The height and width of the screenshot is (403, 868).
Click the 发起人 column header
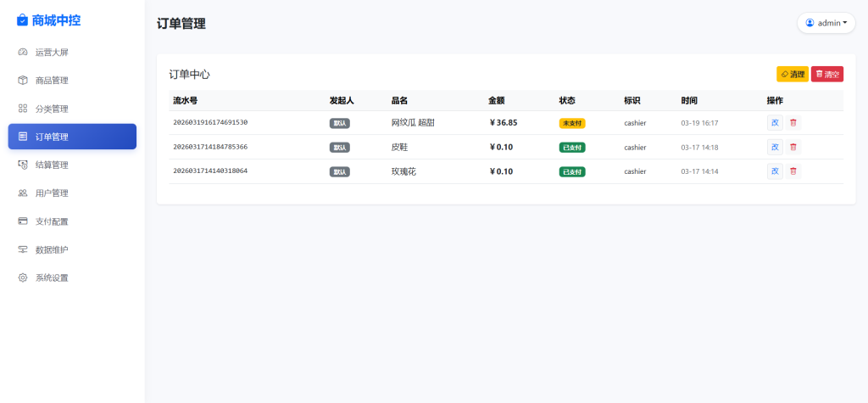click(x=342, y=100)
